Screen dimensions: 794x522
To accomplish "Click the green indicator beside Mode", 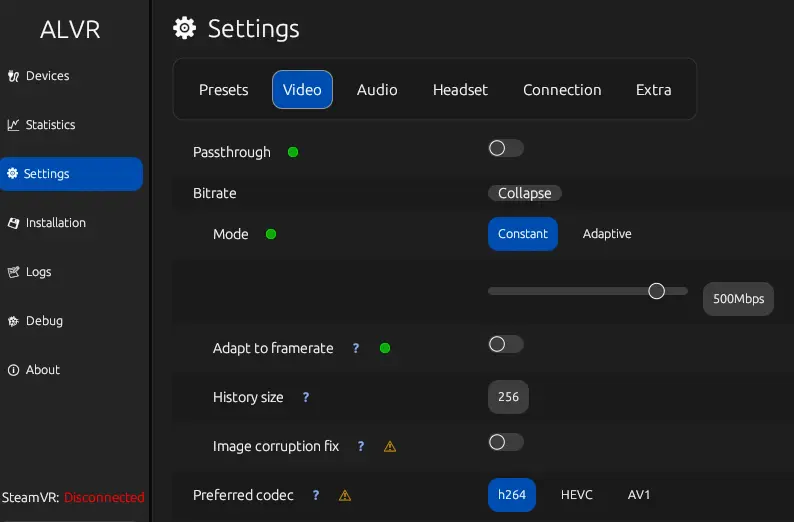I will pyautogui.click(x=271, y=235).
